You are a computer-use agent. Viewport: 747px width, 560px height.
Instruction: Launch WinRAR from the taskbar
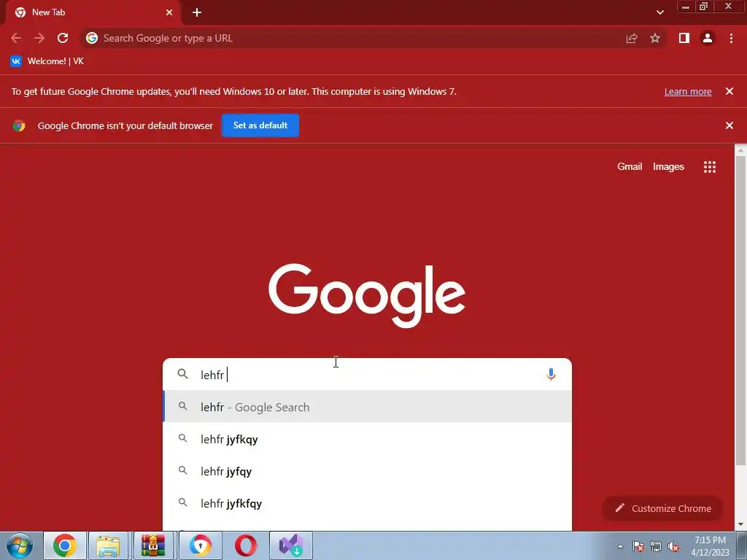153,545
